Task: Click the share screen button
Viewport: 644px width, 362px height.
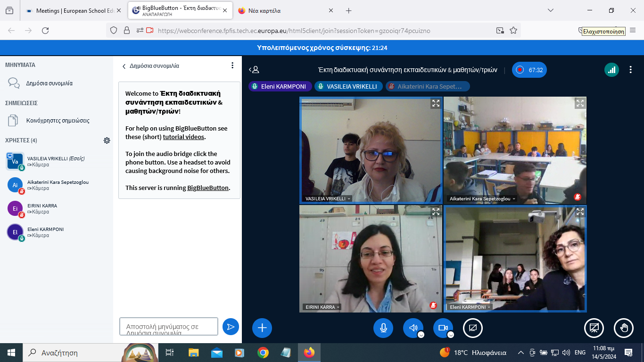Action: click(x=473, y=328)
